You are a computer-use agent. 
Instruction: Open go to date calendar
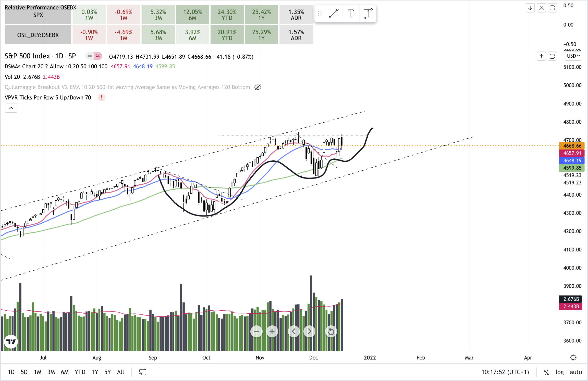click(x=142, y=372)
